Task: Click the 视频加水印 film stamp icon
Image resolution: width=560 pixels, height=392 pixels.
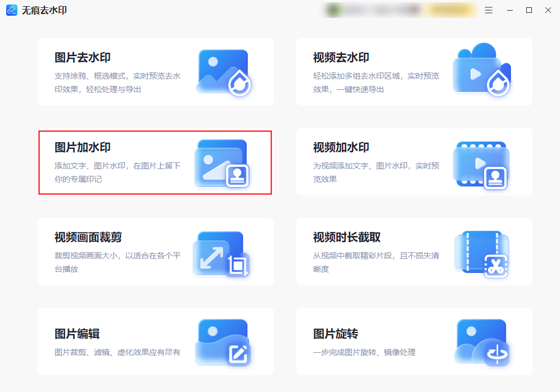Action: pyautogui.click(x=481, y=166)
